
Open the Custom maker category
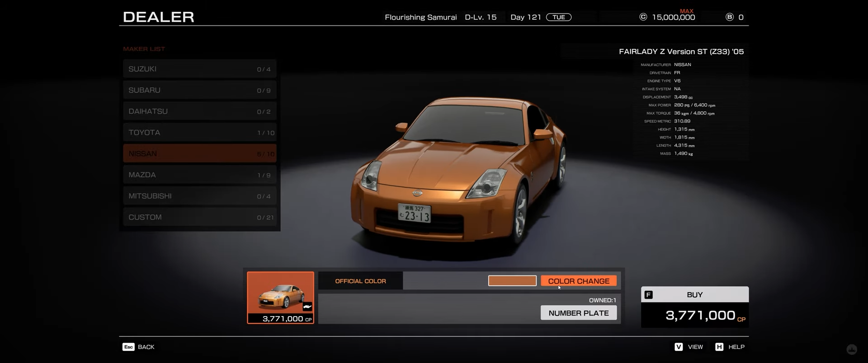point(199,217)
